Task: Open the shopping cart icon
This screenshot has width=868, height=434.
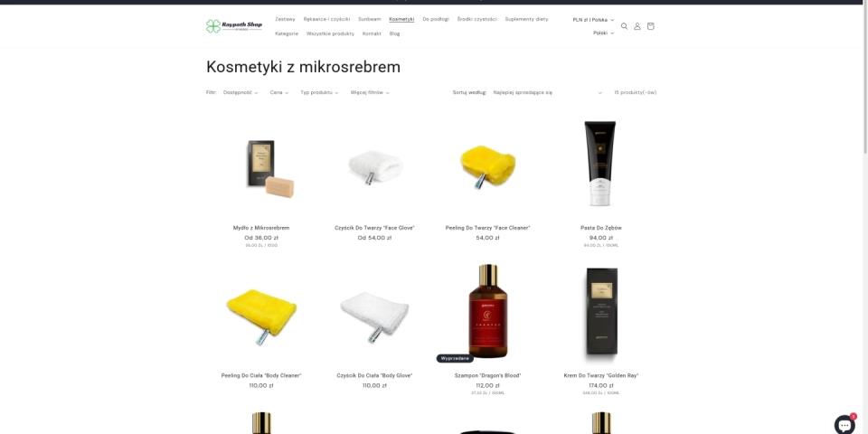Action: click(650, 26)
